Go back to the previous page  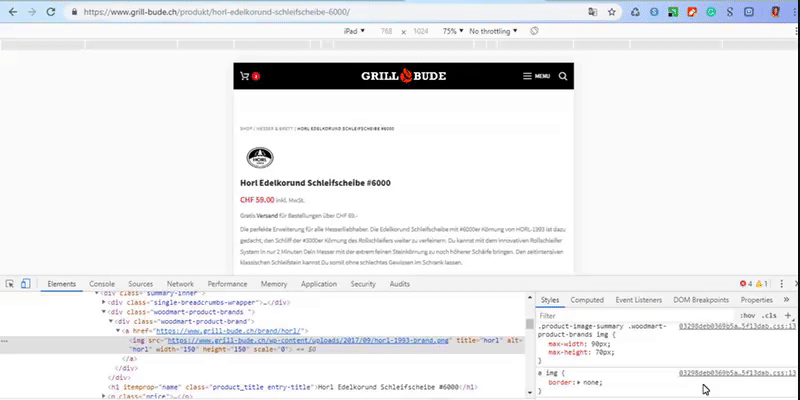pyautogui.click(x=13, y=12)
